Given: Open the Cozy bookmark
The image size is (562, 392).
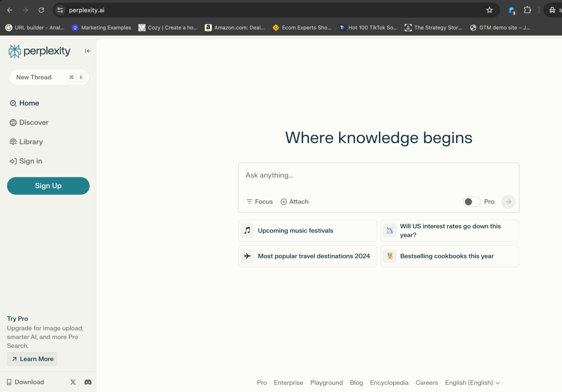Looking at the screenshot, I should [x=168, y=27].
